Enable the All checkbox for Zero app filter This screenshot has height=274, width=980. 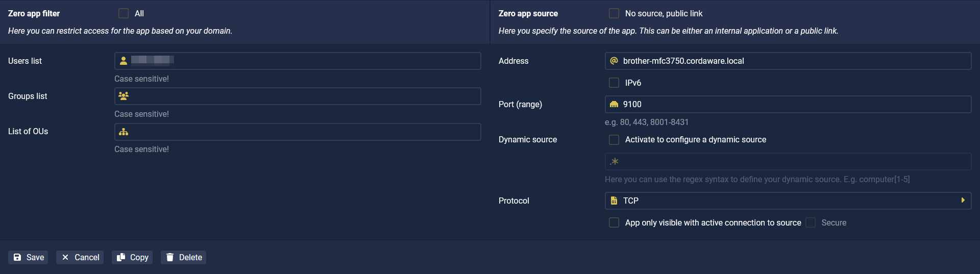pos(124,13)
